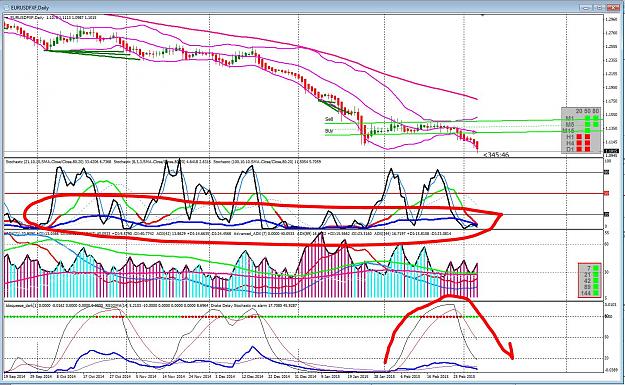Click the '27 Oct 2014' date axis label
The image size is (625, 385).
coord(120,376)
